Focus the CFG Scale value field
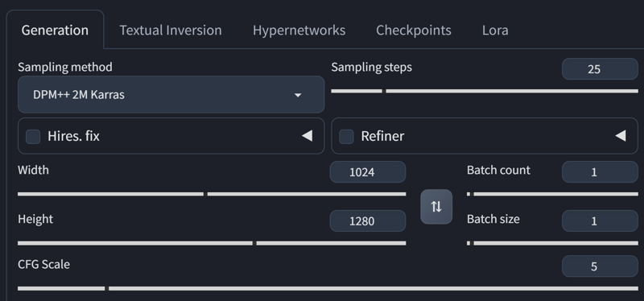 pos(600,266)
